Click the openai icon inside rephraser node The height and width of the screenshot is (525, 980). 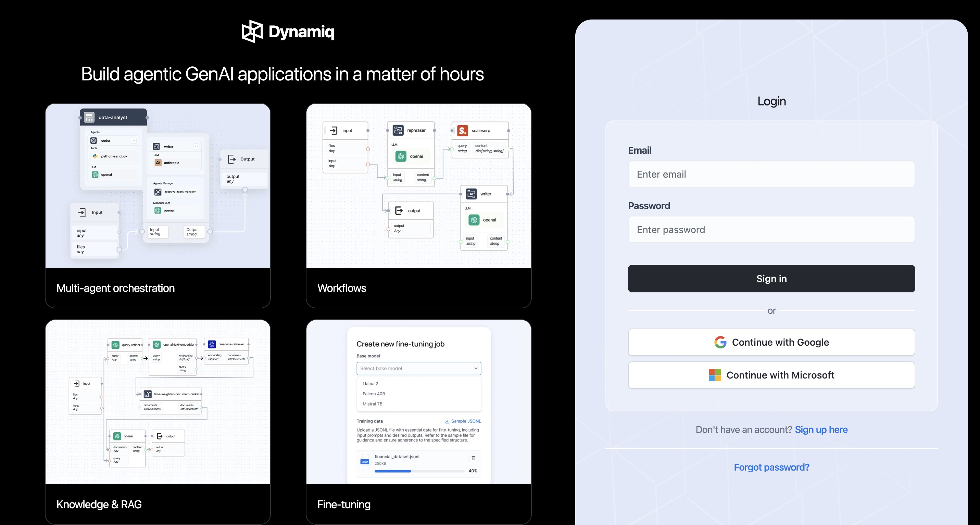click(x=401, y=156)
